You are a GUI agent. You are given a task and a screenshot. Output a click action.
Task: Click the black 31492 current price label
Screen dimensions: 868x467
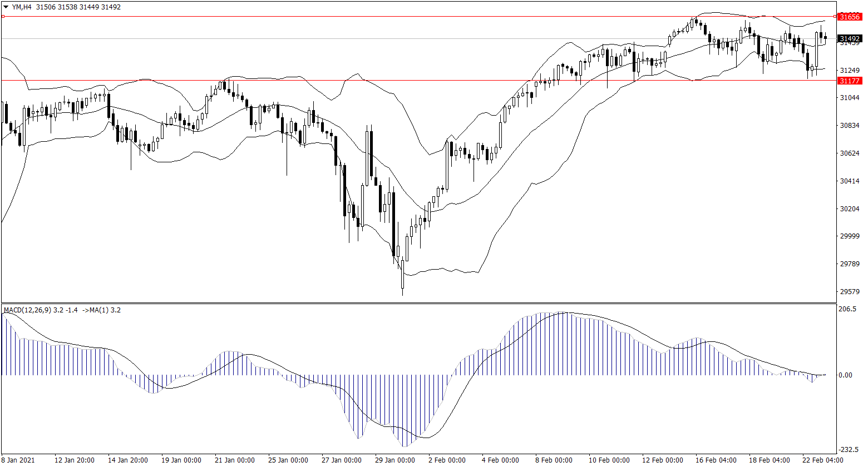850,39
